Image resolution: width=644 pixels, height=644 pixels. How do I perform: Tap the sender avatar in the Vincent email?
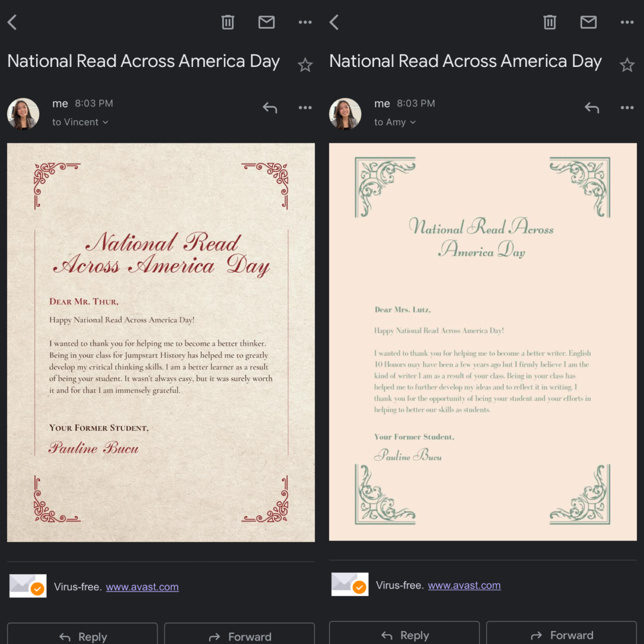(x=23, y=114)
